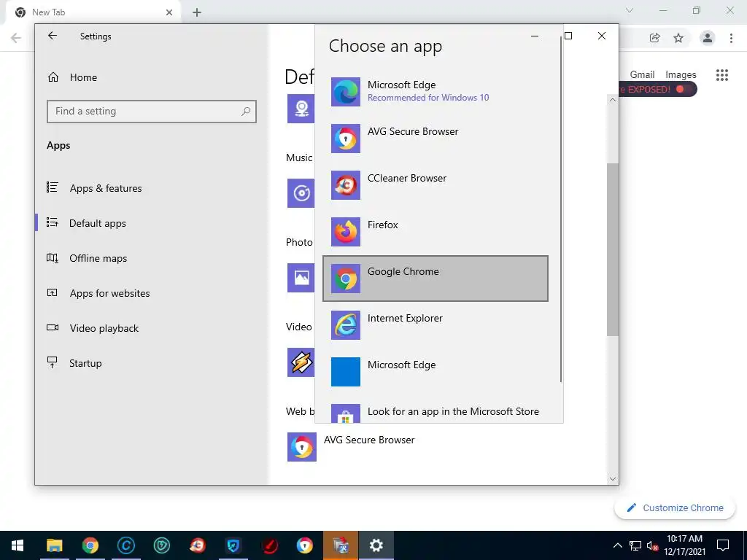Screen dimensions: 747x560
Task: Open Chrome three-dot menu
Action: pyautogui.click(x=731, y=38)
